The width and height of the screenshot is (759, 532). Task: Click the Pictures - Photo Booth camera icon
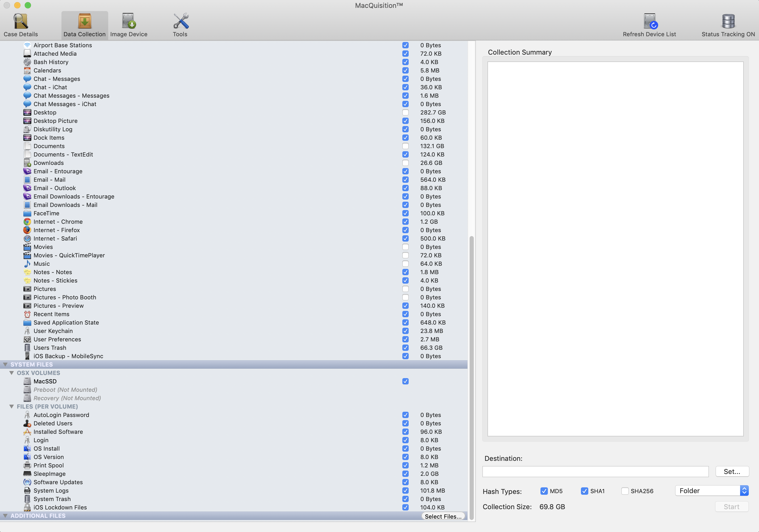tap(27, 298)
